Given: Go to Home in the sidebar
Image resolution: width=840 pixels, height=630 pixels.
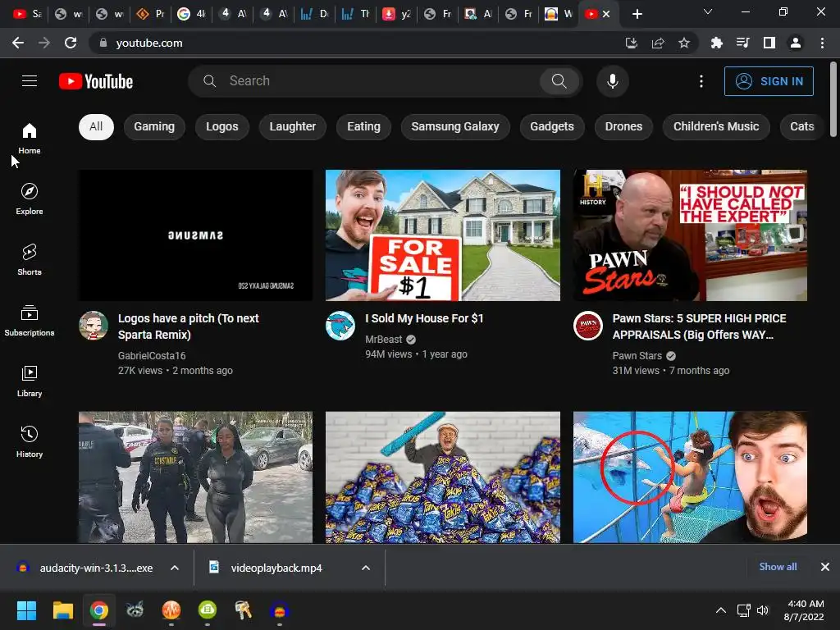Looking at the screenshot, I should pyautogui.click(x=30, y=138).
